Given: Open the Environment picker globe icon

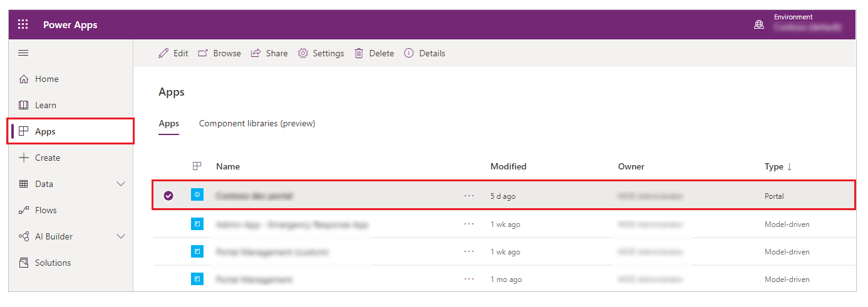Looking at the screenshot, I should tap(759, 25).
